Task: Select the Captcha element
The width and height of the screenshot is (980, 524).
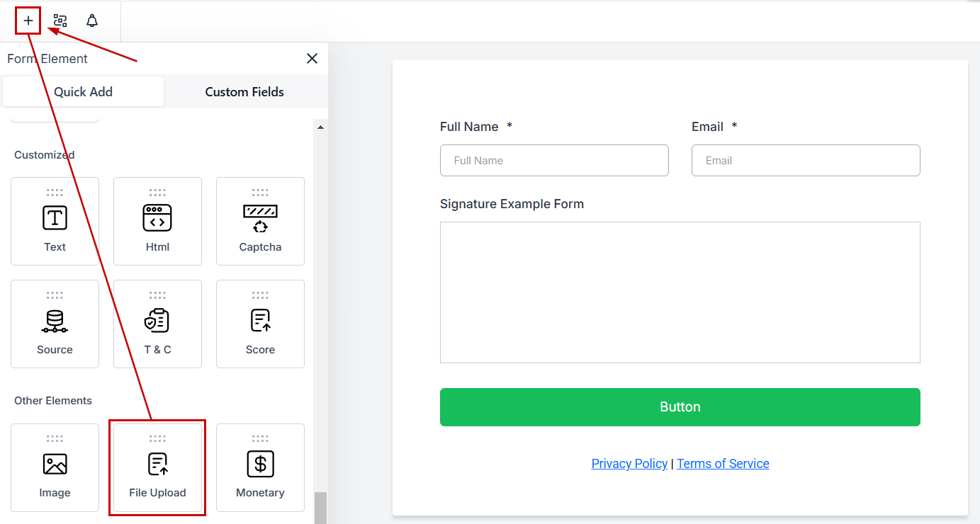Action: [x=260, y=222]
